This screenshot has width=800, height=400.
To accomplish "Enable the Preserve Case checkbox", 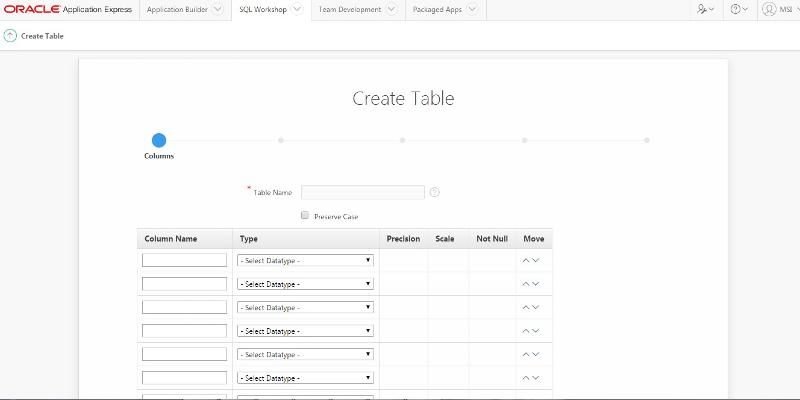I will point(305,215).
